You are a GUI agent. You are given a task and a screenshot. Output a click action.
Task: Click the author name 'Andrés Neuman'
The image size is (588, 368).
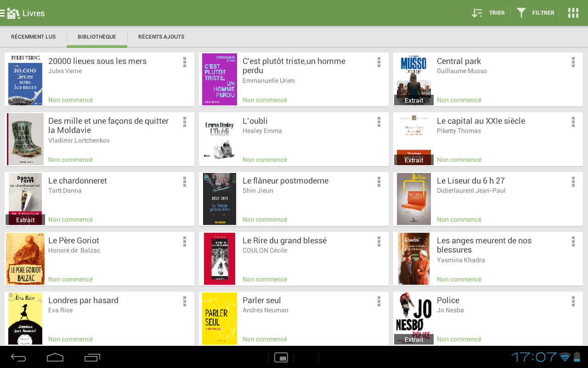266,310
